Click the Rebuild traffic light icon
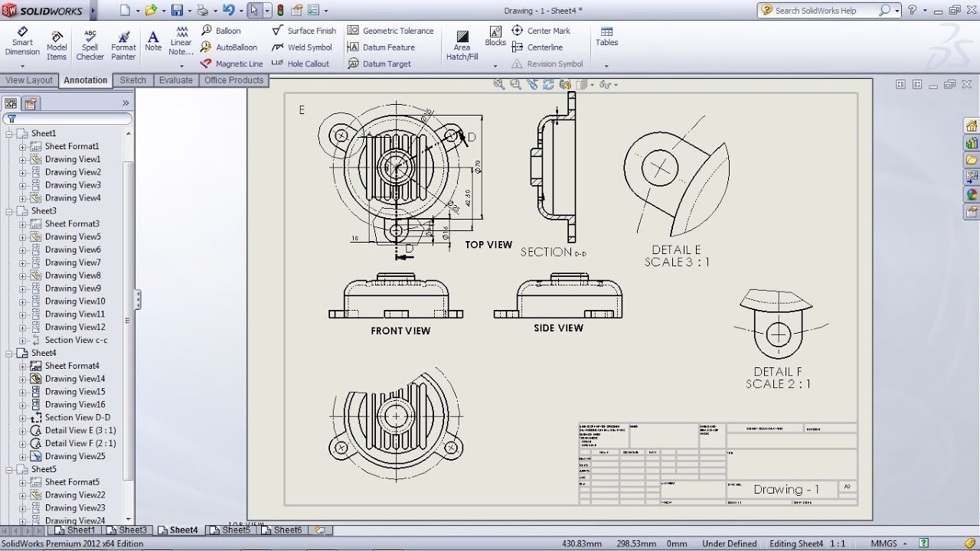The height and width of the screenshot is (551, 980). coord(280,10)
